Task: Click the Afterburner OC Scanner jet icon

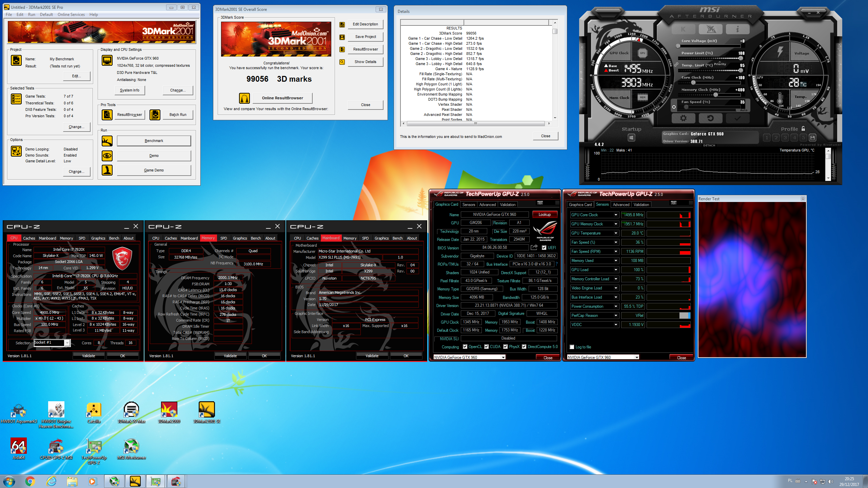Action: tap(711, 29)
